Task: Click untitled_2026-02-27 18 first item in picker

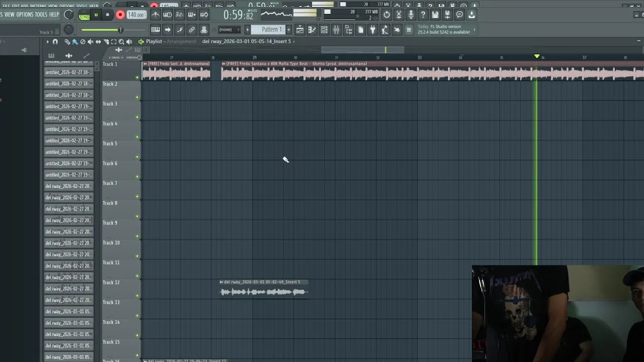Action: click(68, 72)
